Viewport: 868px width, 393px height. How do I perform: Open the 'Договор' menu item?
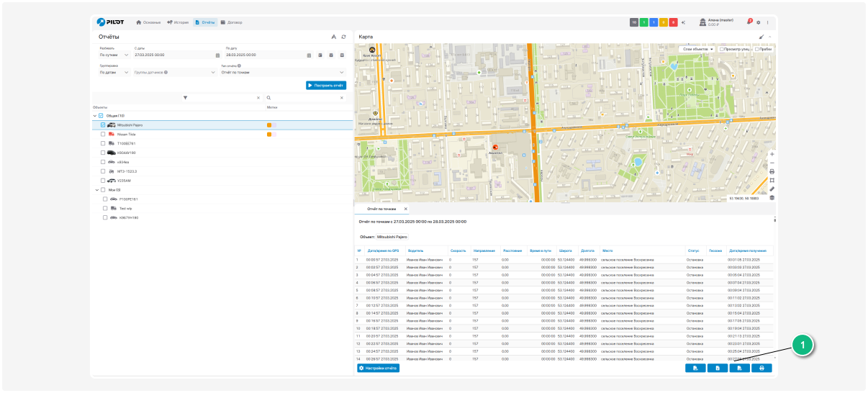231,22
